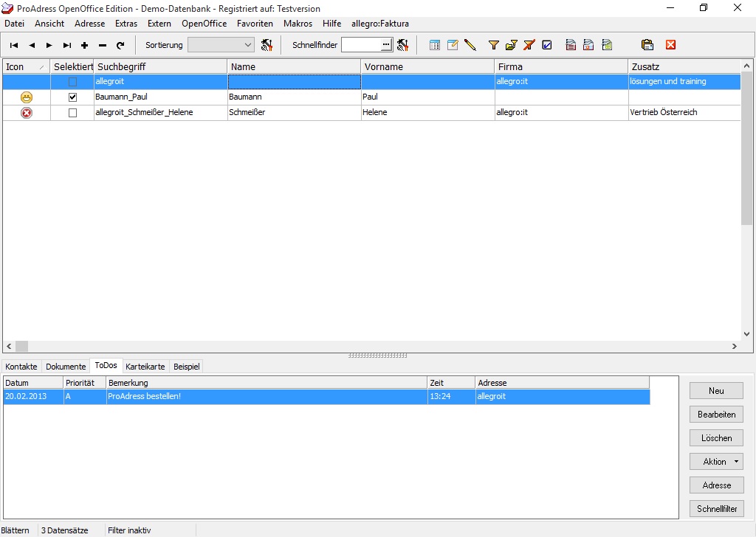The height and width of the screenshot is (537, 756).
Task: Click the horizontal scrollbar right arrow
Action: coord(735,346)
